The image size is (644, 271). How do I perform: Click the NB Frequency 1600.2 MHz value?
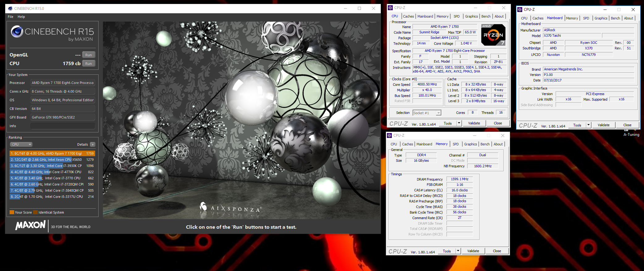pos(483,166)
